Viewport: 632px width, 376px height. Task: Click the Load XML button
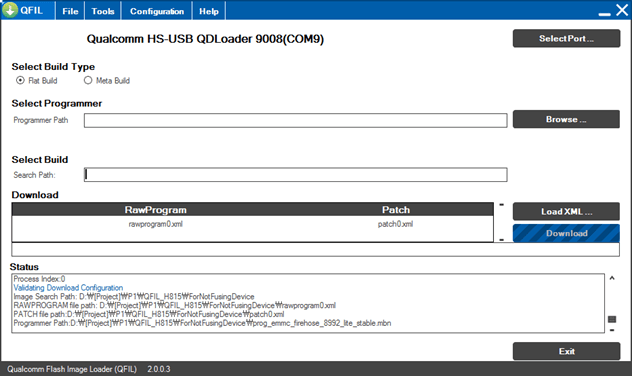point(566,212)
